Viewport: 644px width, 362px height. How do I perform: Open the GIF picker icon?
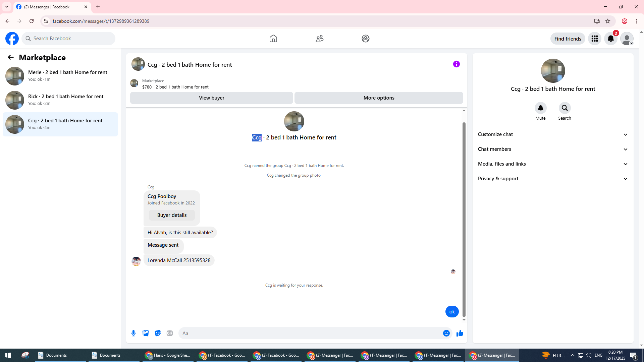pyautogui.click(x=170, y=333)
